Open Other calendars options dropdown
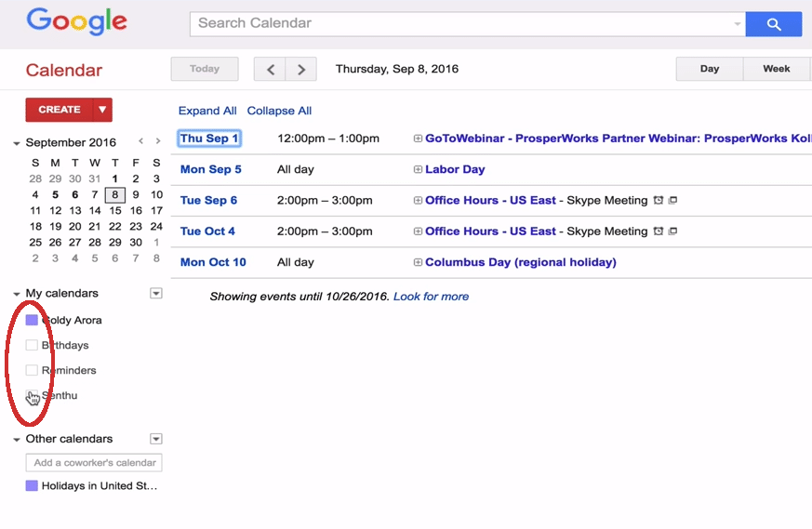812x529 pixels. pyautogui.click(x=156, y=439)
